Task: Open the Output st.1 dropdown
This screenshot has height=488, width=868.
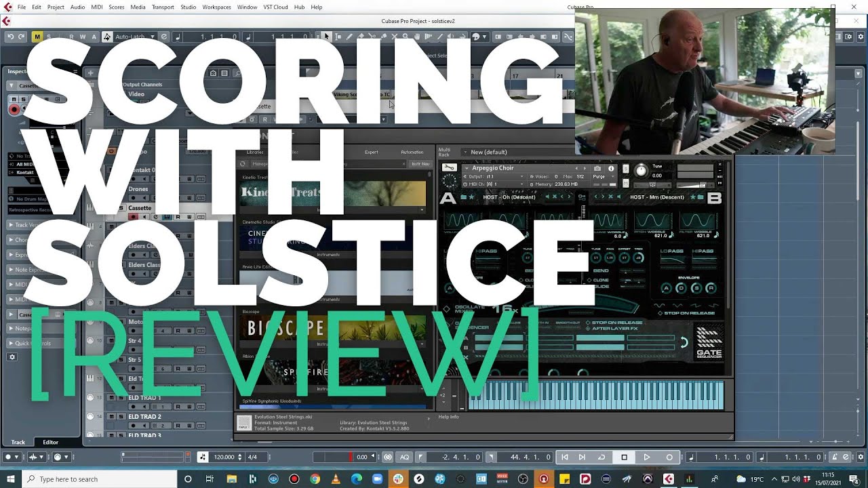Action: pyautogui.click(x=492, y=176)
